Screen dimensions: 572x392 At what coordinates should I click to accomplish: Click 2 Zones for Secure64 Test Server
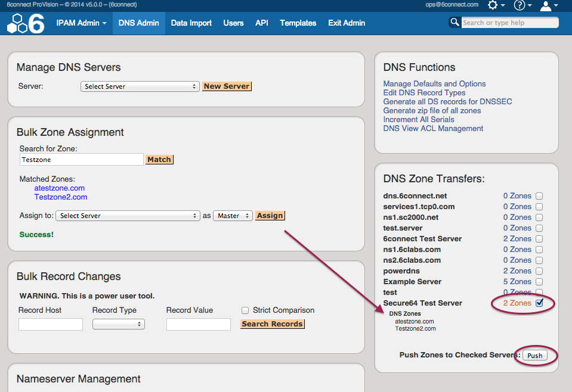click(x=517, y=303)
